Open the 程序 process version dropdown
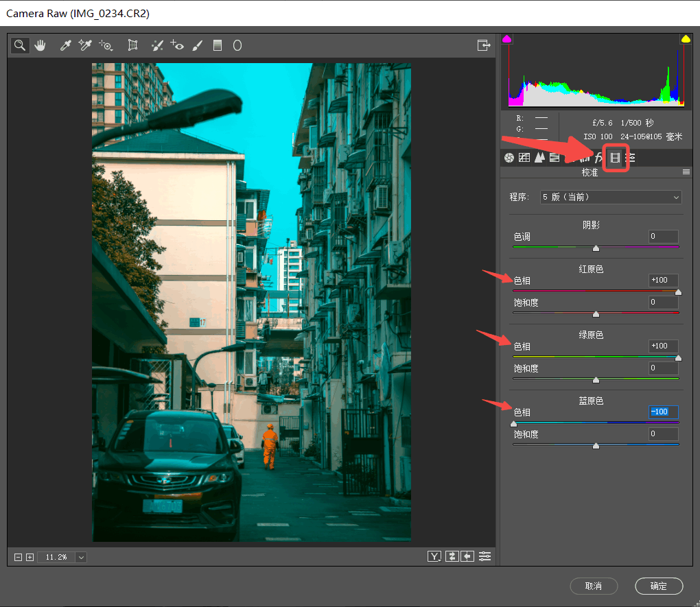The height and width of the screenshot is (607, 700). (611, 198)
